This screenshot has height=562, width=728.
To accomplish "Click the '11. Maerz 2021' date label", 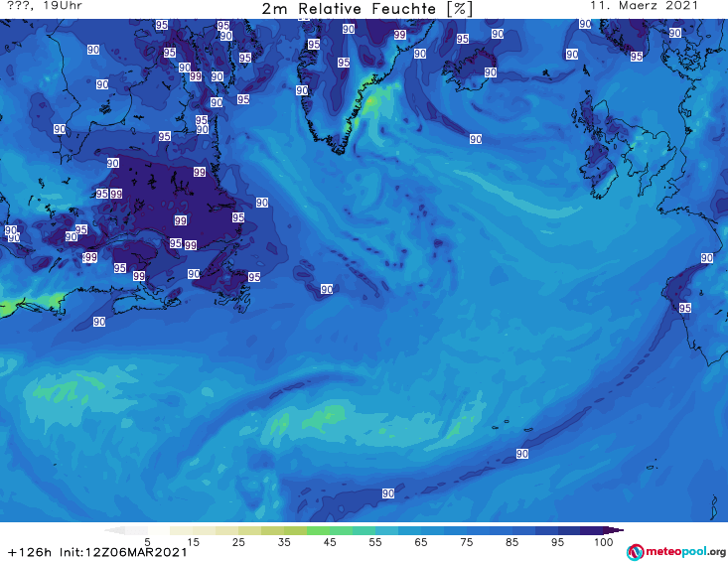I will (x=644, y=6).
